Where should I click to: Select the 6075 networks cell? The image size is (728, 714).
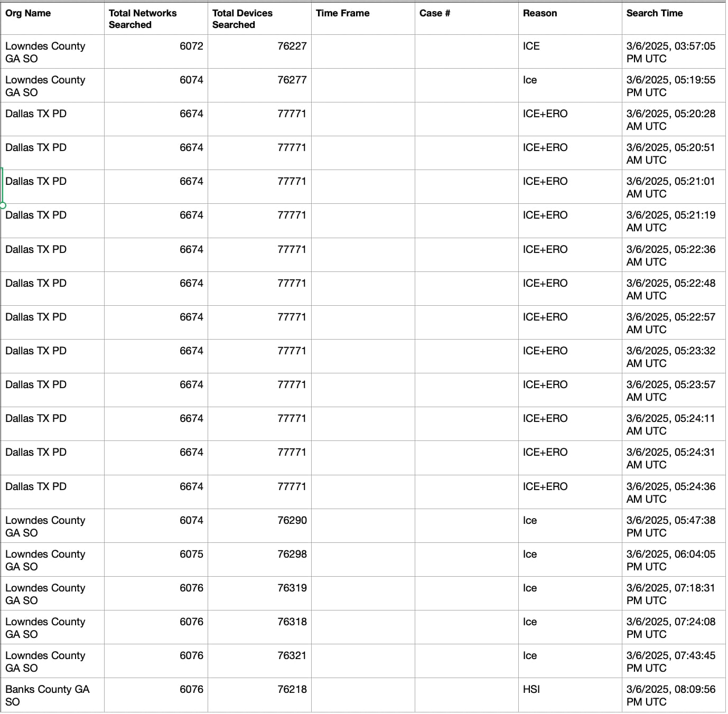156,560
